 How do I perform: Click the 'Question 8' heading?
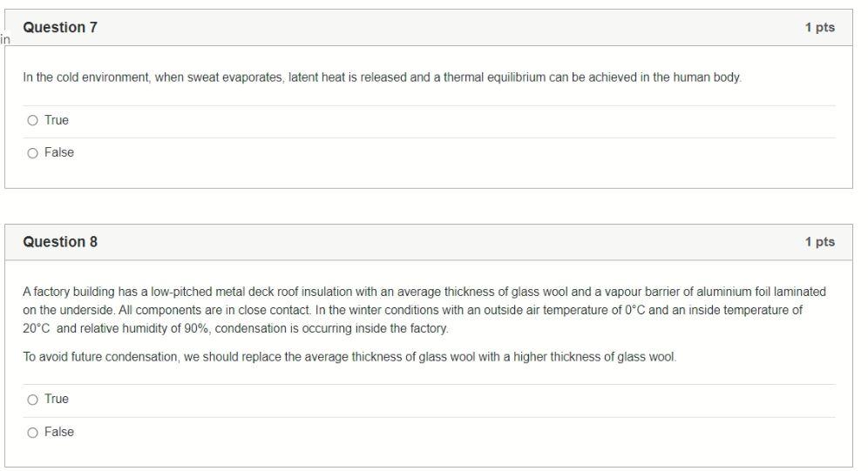tap(60, 241)
